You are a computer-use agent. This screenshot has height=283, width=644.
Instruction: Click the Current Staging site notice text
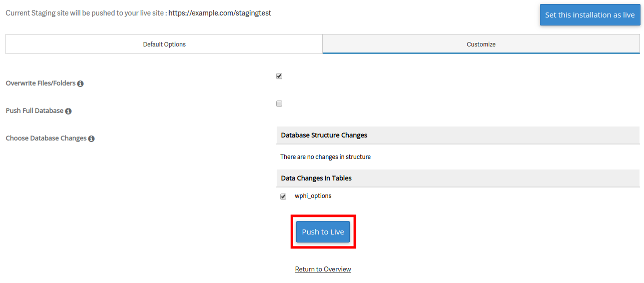[86, 13]
